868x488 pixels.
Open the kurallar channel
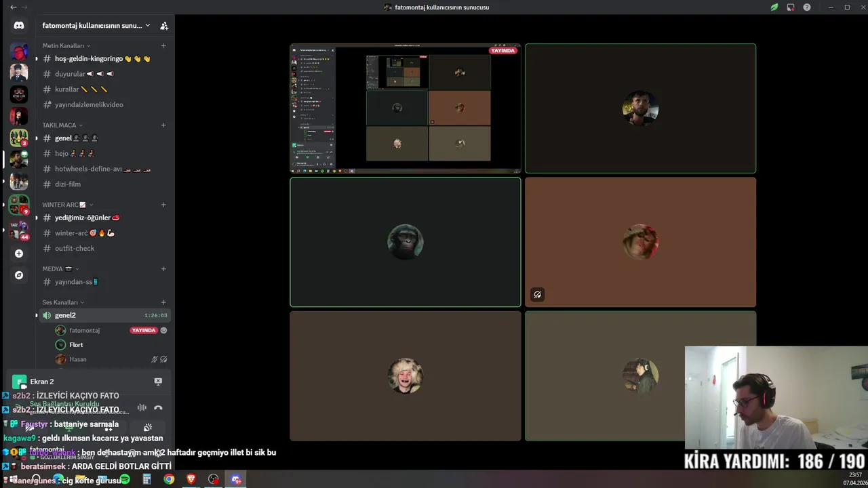(104, 89)
